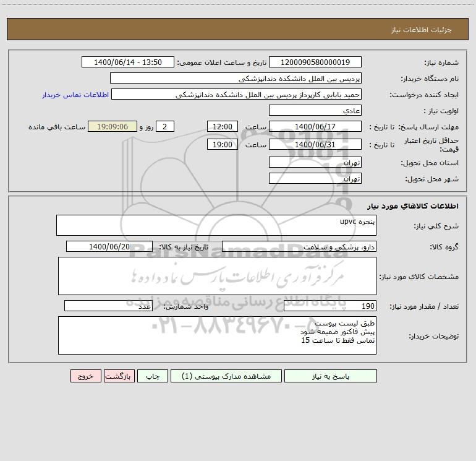Image resolution: width=476 pixels, height=461 pixels.
Task: Click the شرح کلی نیاز label
Action: click(436, 226)
